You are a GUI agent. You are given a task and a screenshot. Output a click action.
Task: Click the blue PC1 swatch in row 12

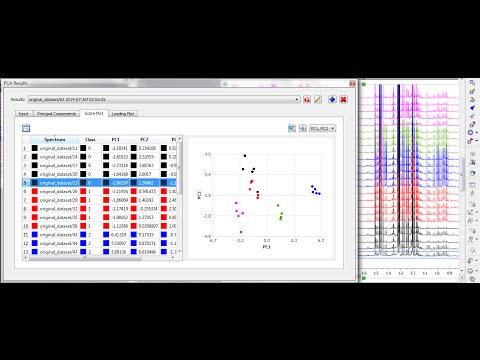[x=106, y=243]
